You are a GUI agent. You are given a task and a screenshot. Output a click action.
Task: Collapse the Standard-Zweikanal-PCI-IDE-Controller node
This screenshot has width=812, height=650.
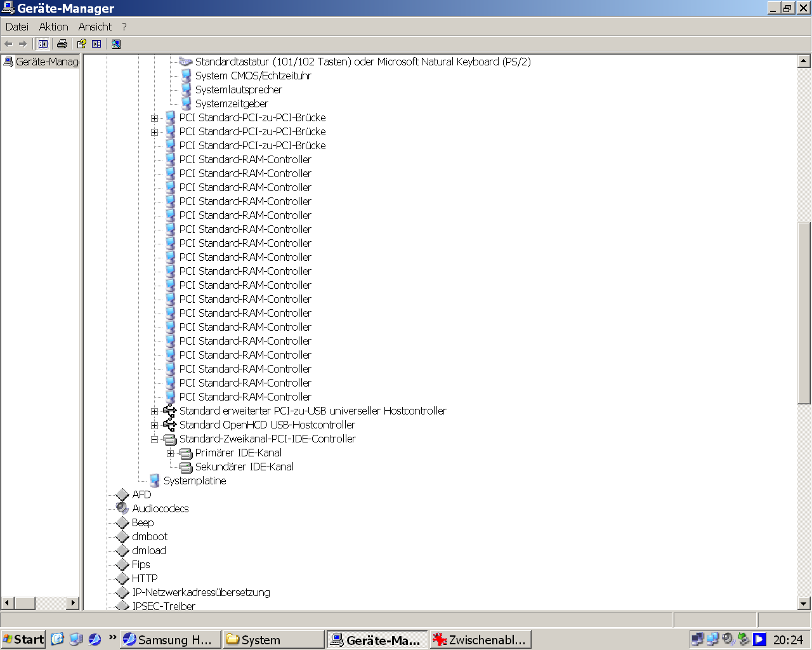click(154, 439)
